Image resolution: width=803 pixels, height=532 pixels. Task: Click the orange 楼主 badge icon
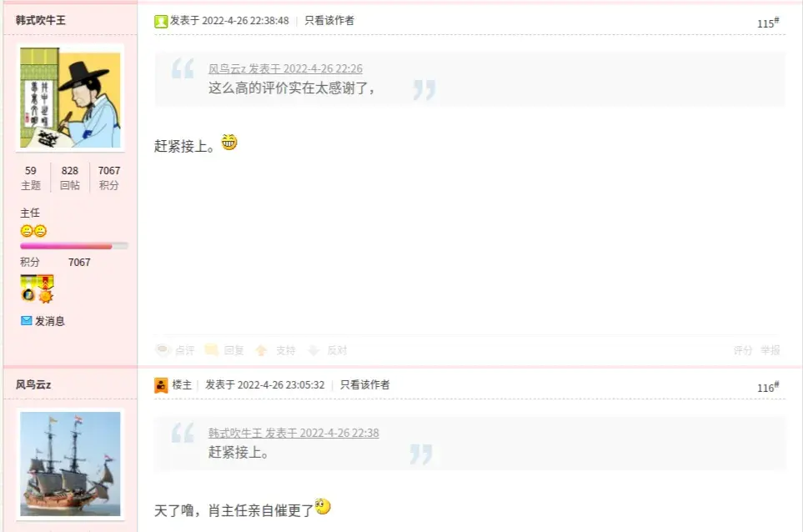[161, 385]
